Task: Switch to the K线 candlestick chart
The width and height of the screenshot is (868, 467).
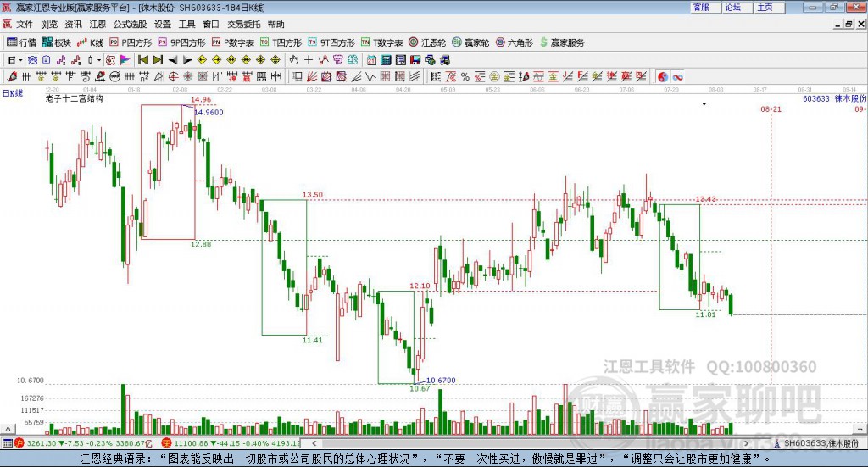Action: [x=90, y=42]
